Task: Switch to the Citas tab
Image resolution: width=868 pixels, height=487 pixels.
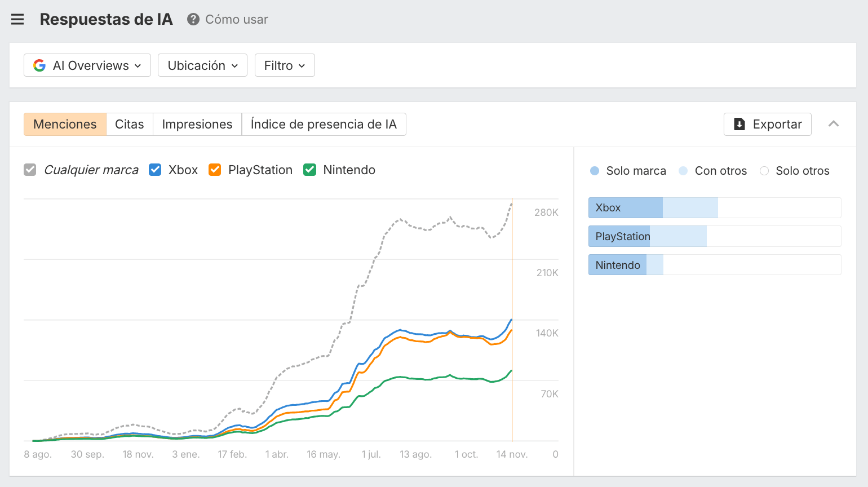Action: [129, 124]
